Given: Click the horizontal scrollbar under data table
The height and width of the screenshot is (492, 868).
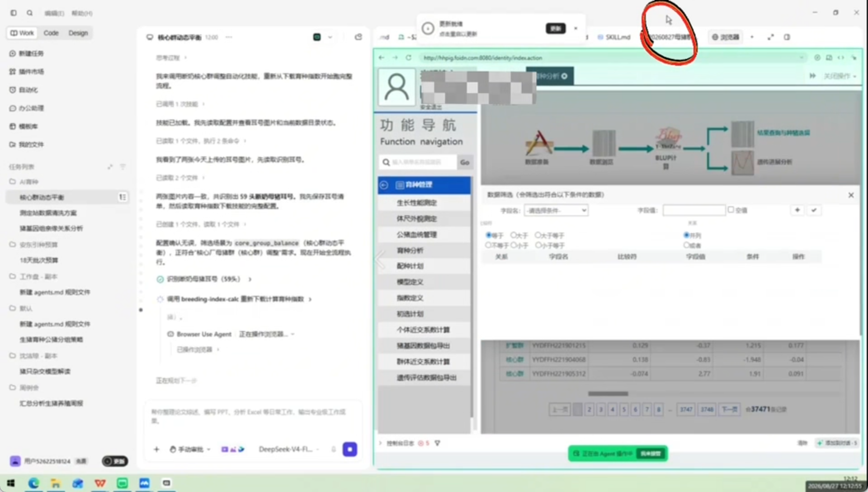Looking at the screenshot, I should [608, 393].
